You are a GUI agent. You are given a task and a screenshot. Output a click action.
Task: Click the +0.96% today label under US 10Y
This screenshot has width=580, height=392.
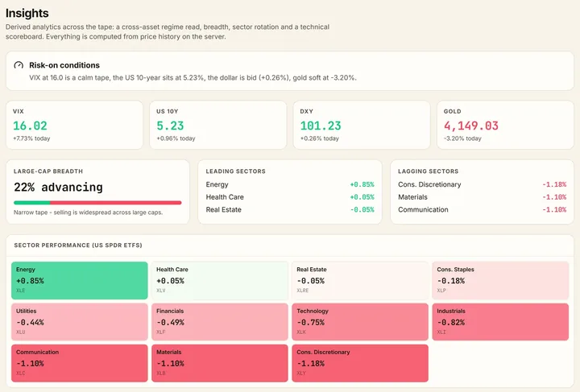tap(176, 138)
